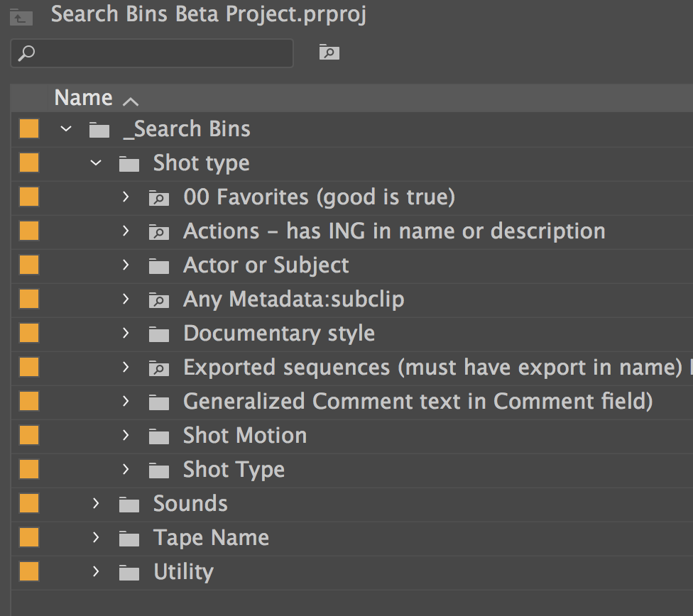Select the 'Any Metadata:subclip' name

coord(293,299)
